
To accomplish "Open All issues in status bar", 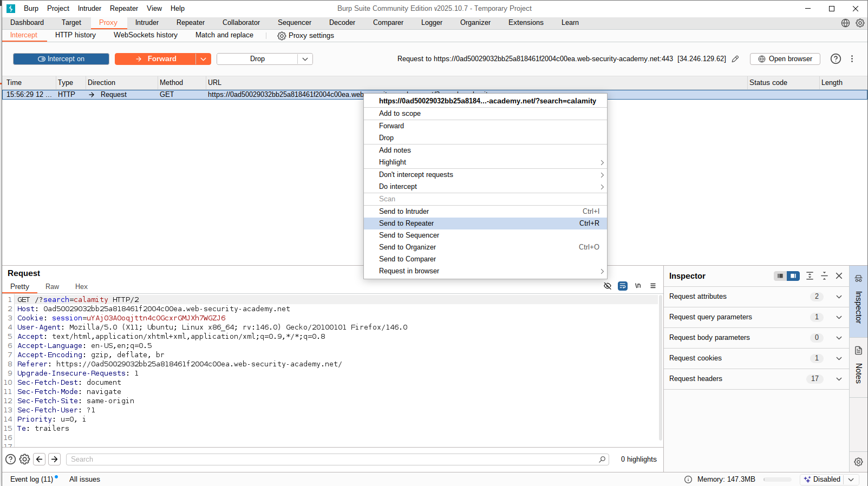I will pos(84,480).
